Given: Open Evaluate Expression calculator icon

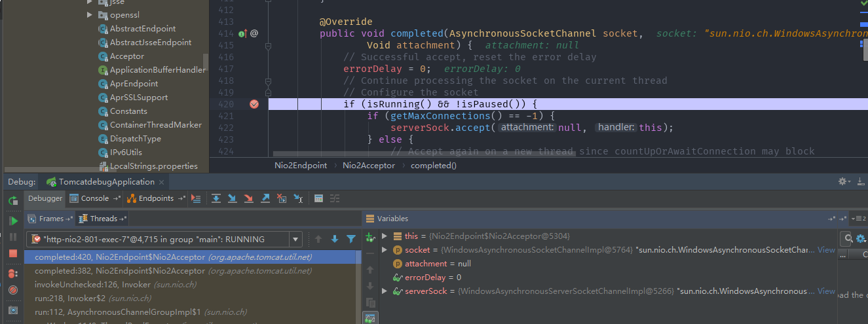Looking at the screenshot, I should point(318,198).
